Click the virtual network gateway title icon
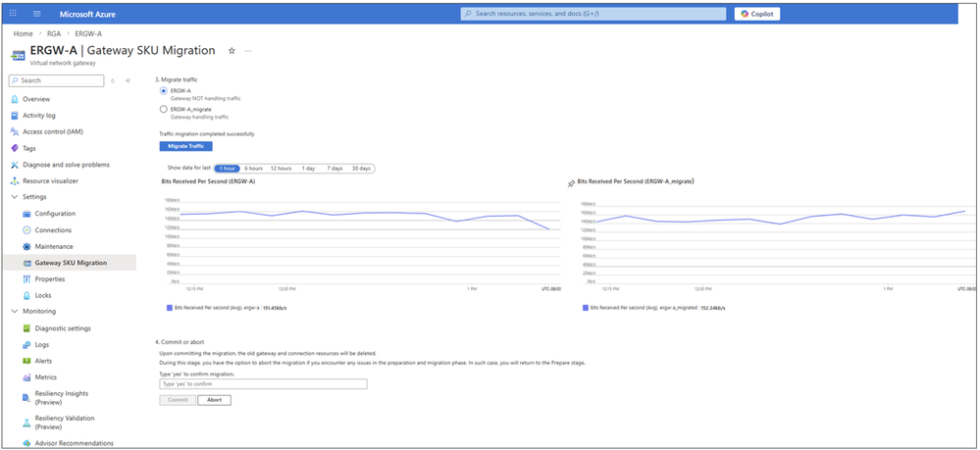The image size is (980, 450). click(18, 54)
